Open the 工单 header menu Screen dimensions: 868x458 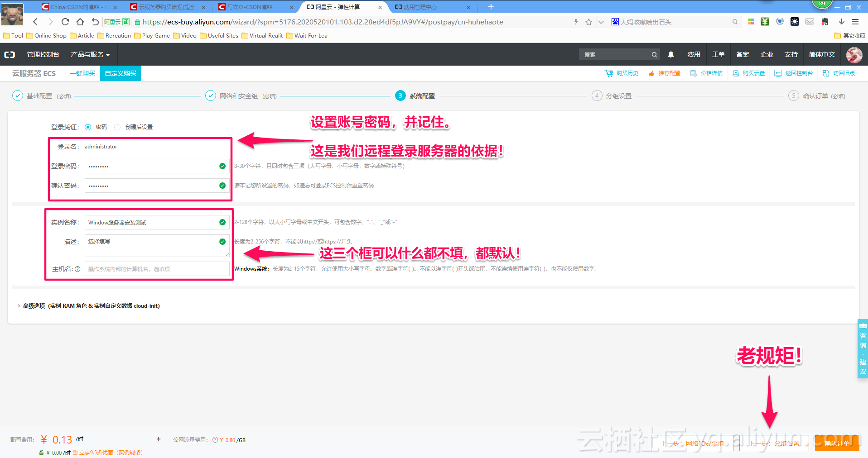pyautogui.click(x=718, y=54)
